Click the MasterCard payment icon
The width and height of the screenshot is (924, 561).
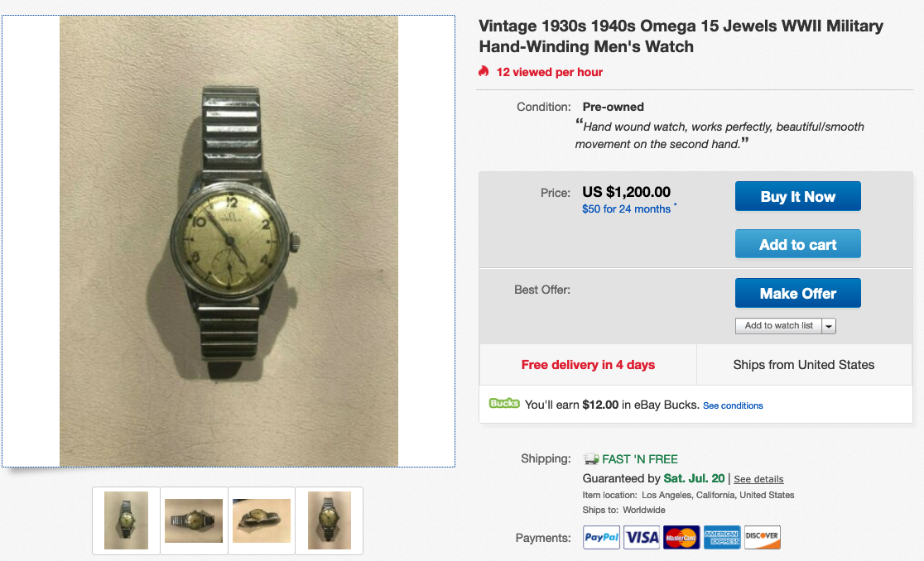point(681,538)
